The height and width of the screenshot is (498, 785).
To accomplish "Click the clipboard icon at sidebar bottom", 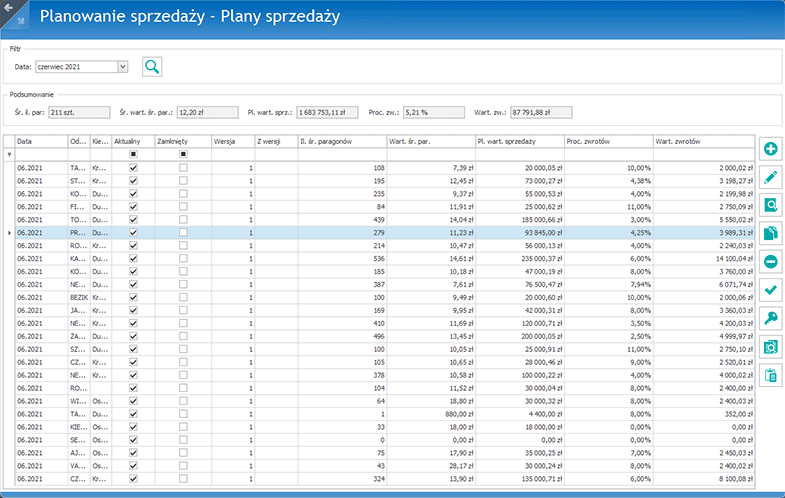I will click(x=771, y=375).
